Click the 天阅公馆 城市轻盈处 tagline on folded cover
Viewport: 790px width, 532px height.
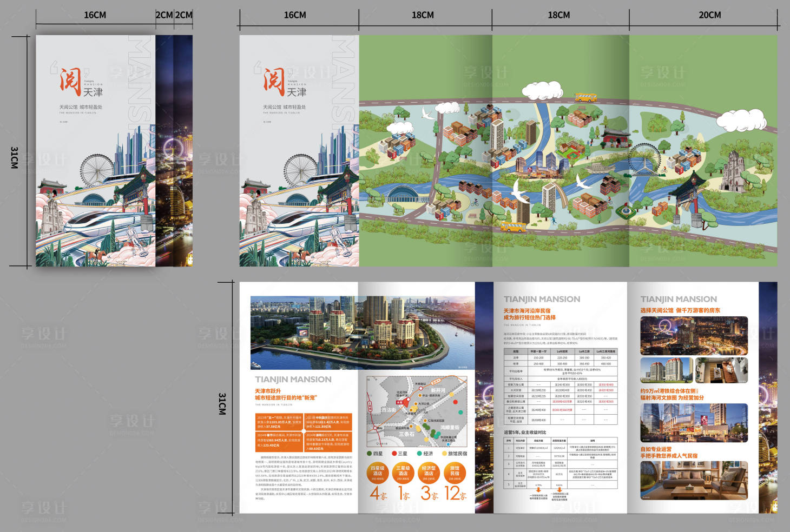[81, 107]
